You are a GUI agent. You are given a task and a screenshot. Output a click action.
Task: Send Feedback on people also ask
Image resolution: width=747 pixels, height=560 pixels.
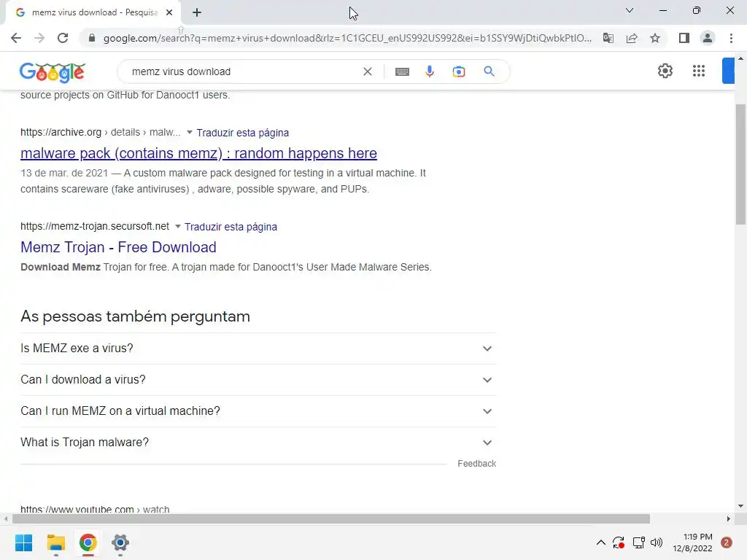[476, 463]
